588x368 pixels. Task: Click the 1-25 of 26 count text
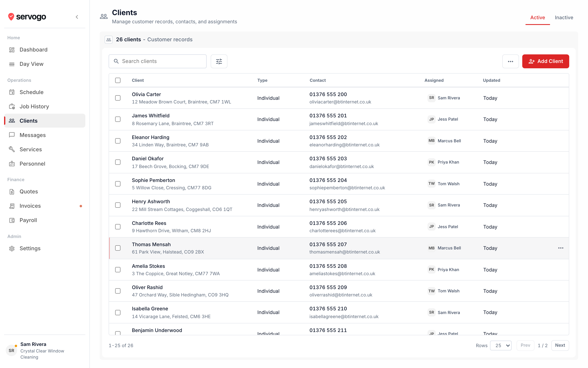(x=121, y=346)
